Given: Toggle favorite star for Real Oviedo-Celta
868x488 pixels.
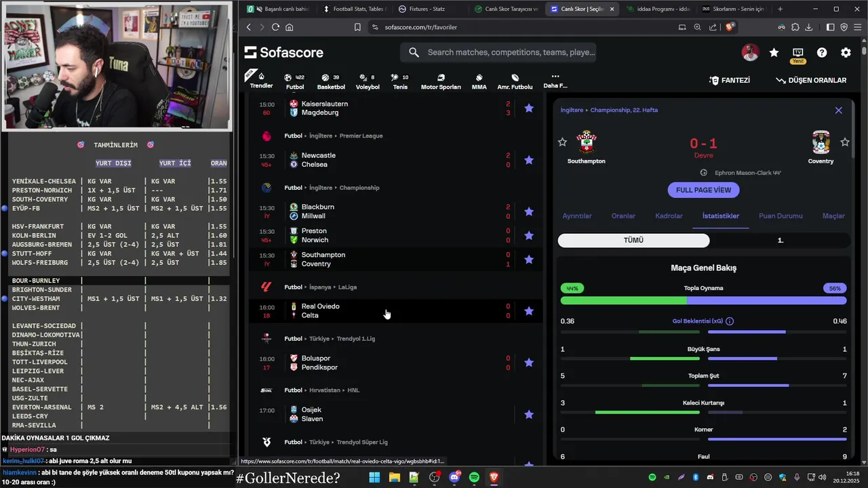Looking at the screenshot, I should point(529,310).
